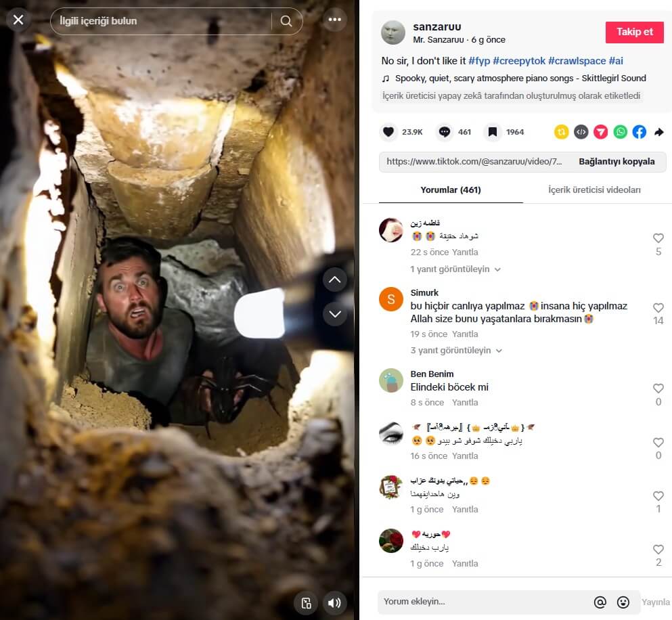Click "Bağlantıyı kopyala" to copy link
672x620 pixels.
click(617, 162)
